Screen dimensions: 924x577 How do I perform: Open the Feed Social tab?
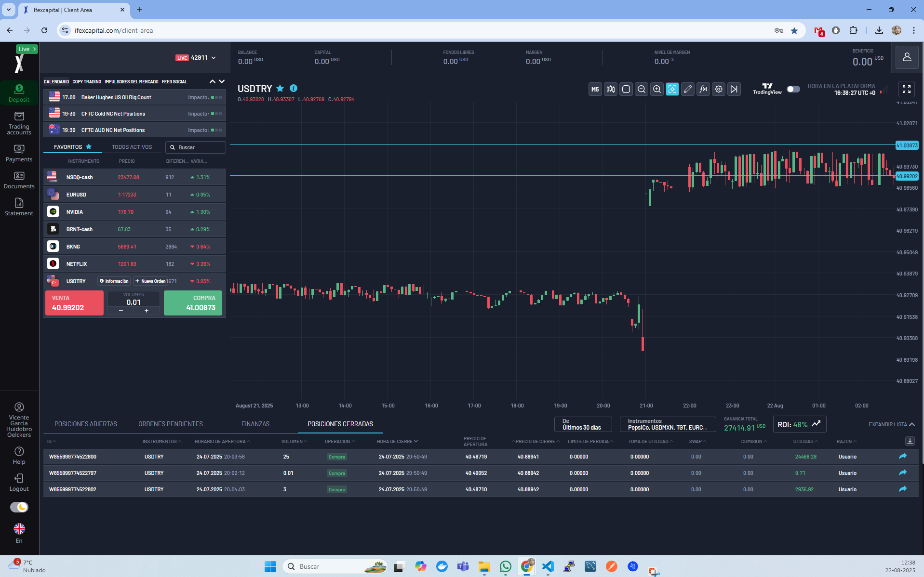tap(174, 82)
